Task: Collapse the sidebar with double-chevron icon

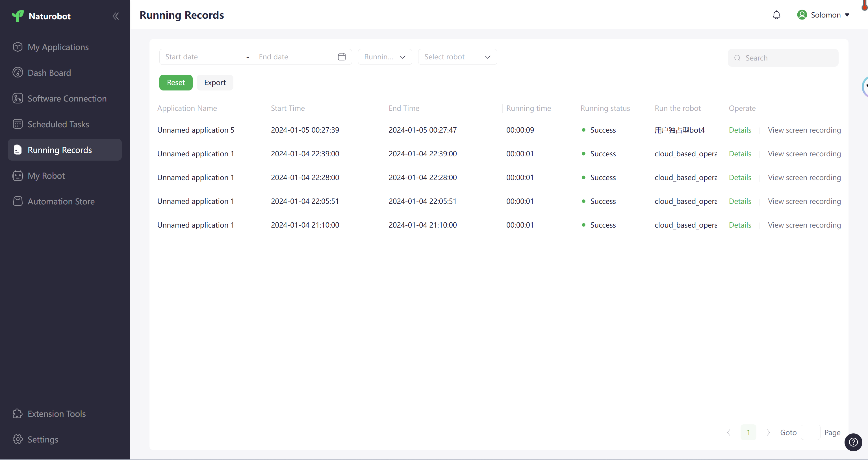Action: (x=116, y=16)
